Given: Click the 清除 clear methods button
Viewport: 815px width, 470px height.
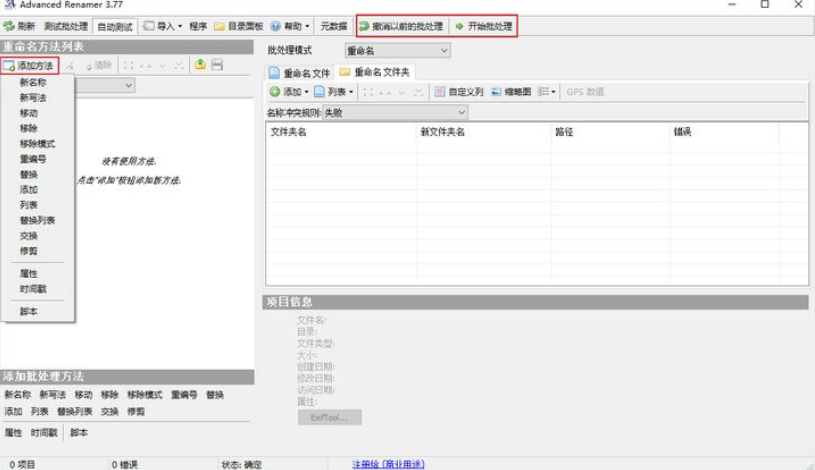Looking at the screenshot, I should pos(98,66).
